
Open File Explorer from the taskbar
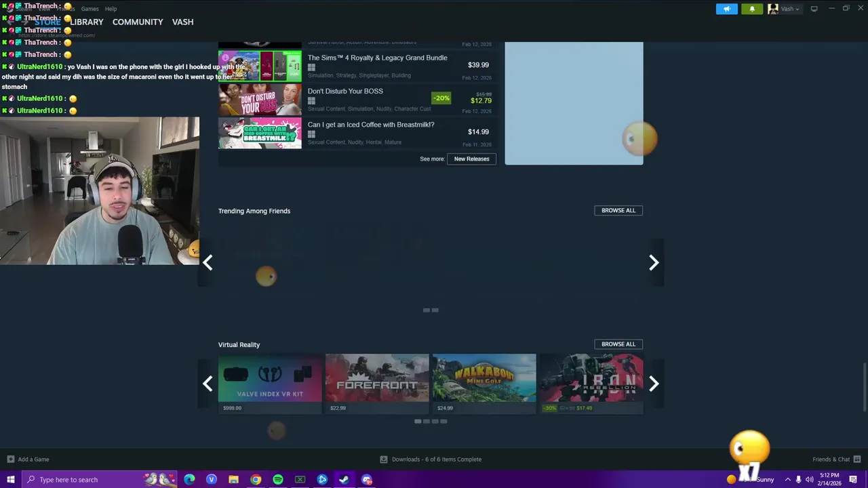pyautogui.click(x=233, y=479)
